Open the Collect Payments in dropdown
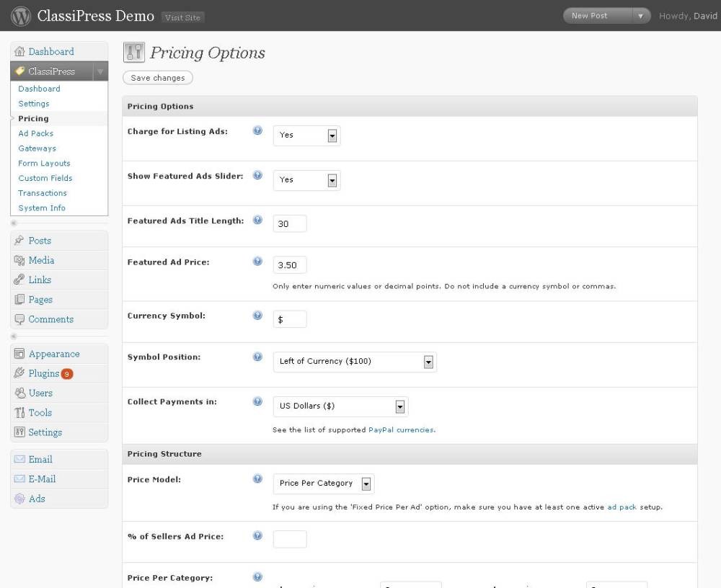The width and height of the screenshot is (721, 588). click(340, 406)
